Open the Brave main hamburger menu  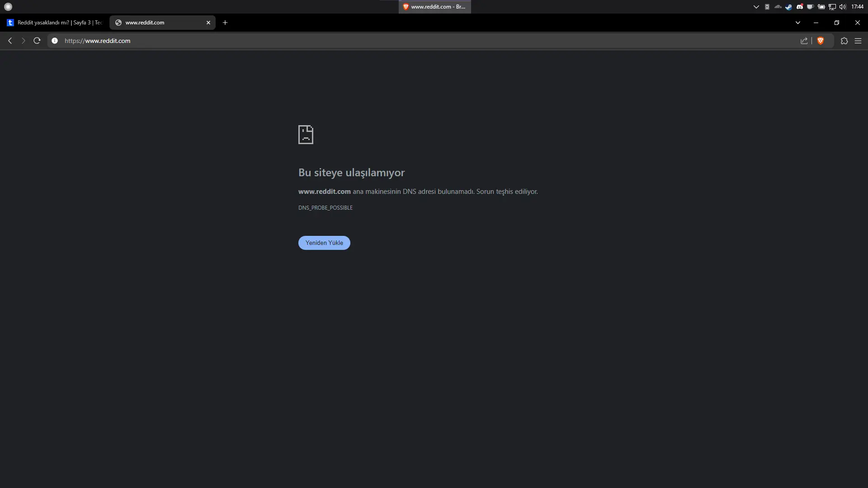coord(858,41)
